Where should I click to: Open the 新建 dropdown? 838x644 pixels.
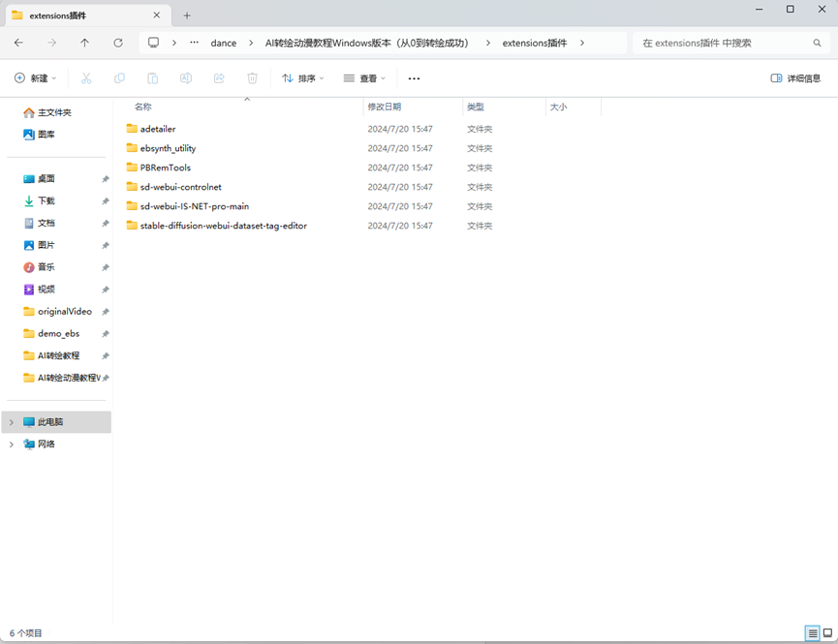36,78
